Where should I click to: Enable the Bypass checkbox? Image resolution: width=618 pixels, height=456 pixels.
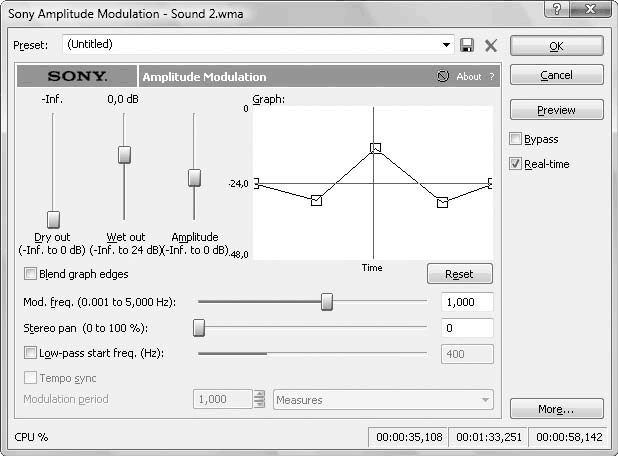tap(516, 139)
